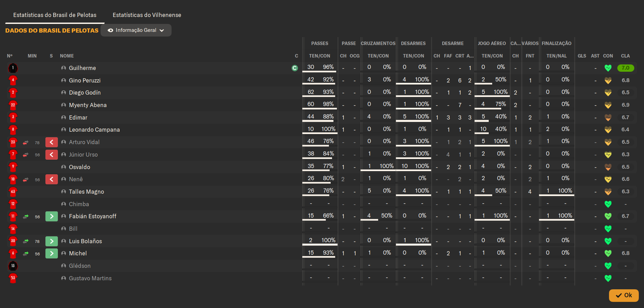Click Guilherme's black goalkeeper shirt icon

pos(13,68)
